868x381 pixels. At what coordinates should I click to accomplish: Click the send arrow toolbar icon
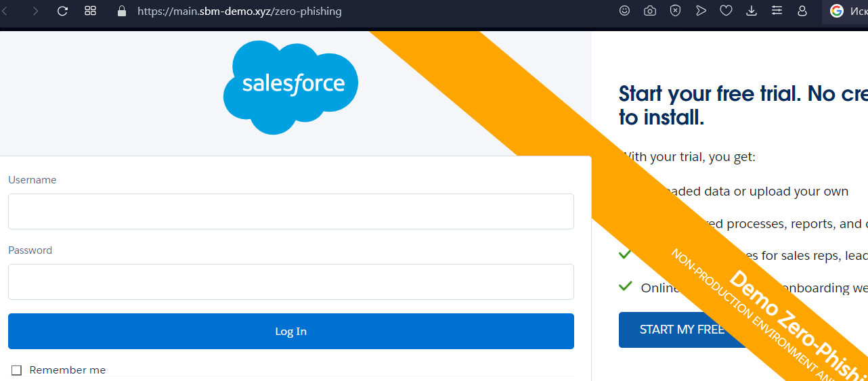point(701,11)
